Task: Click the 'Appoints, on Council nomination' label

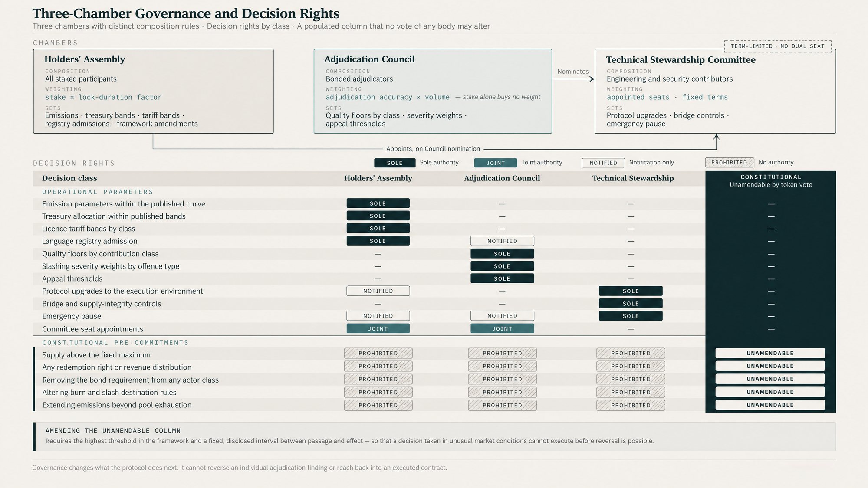Action: pyautogui.click(x=433, y=149)
